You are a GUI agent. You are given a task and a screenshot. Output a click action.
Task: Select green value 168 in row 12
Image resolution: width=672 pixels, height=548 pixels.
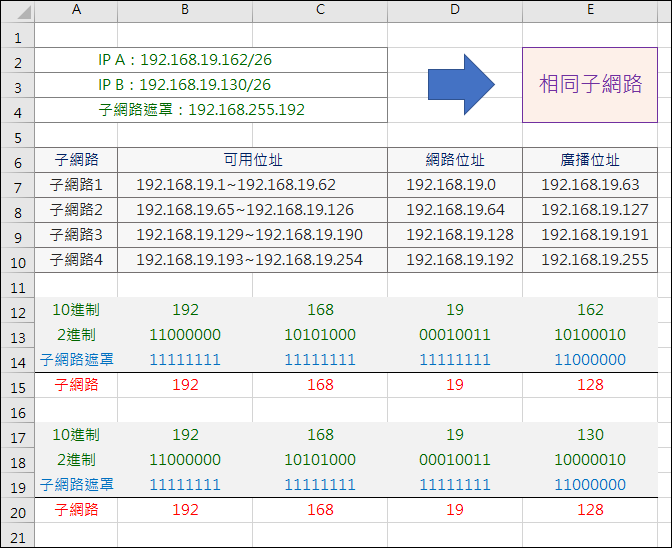320,310
